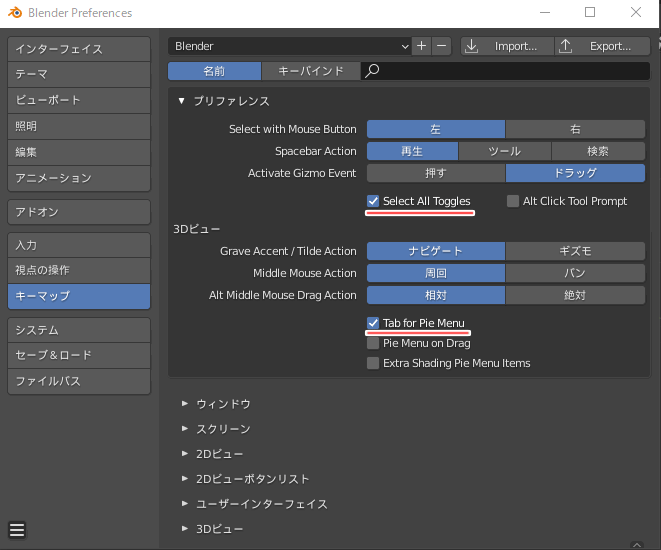Enable Extra Shading Pie Menu Items
661x550 pixels.
pos(374,363)
